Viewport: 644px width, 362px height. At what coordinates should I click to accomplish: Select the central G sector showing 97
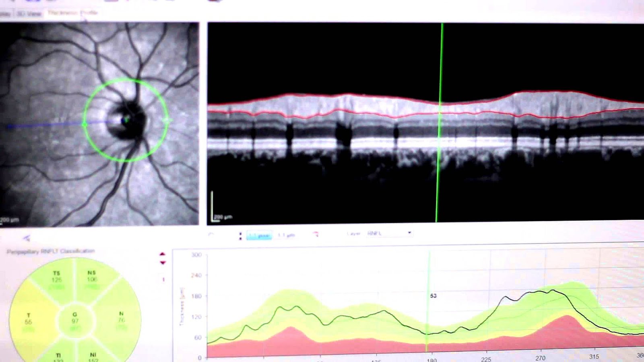coord(75,321)
